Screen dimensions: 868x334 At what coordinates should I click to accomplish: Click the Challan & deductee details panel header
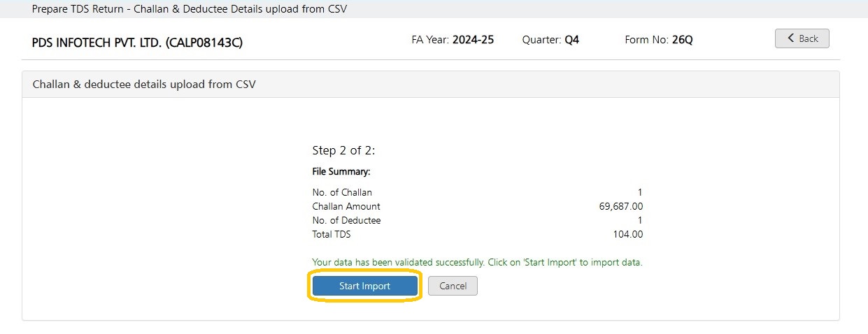pyautogui.click(x=431, y=85)
